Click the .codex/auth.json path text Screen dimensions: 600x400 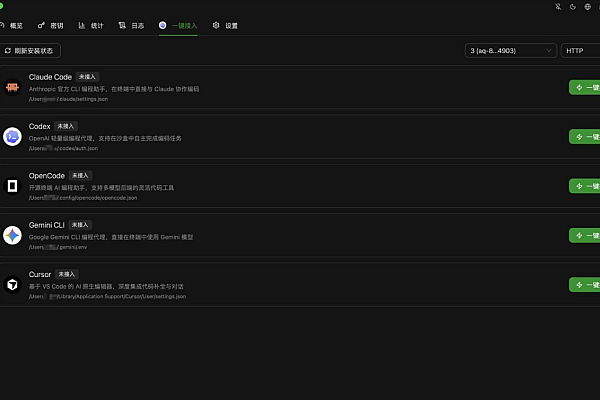pos(63,149)
